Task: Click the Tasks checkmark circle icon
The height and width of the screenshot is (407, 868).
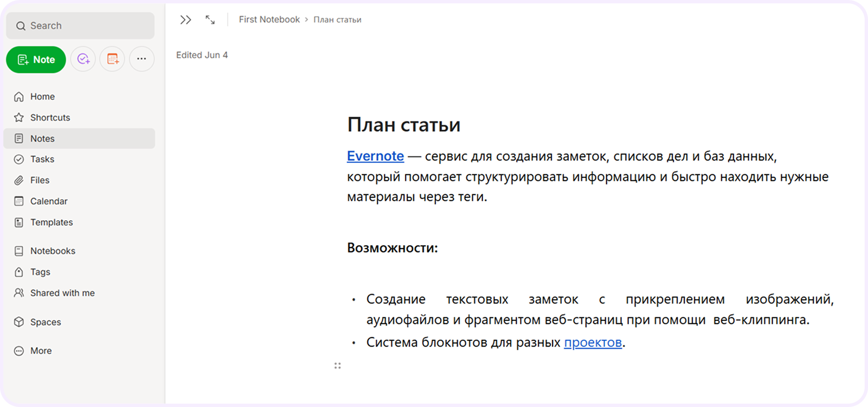Action: pos(19,160)
